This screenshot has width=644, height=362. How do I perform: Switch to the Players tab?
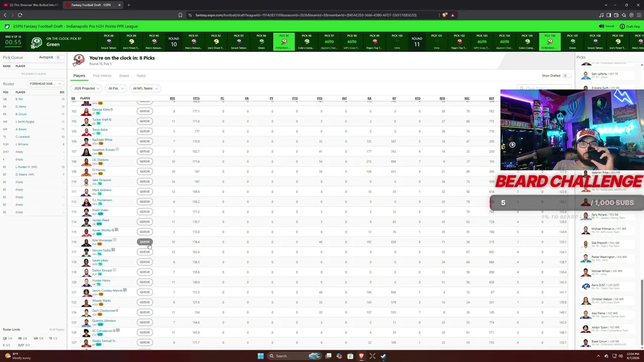79,76
